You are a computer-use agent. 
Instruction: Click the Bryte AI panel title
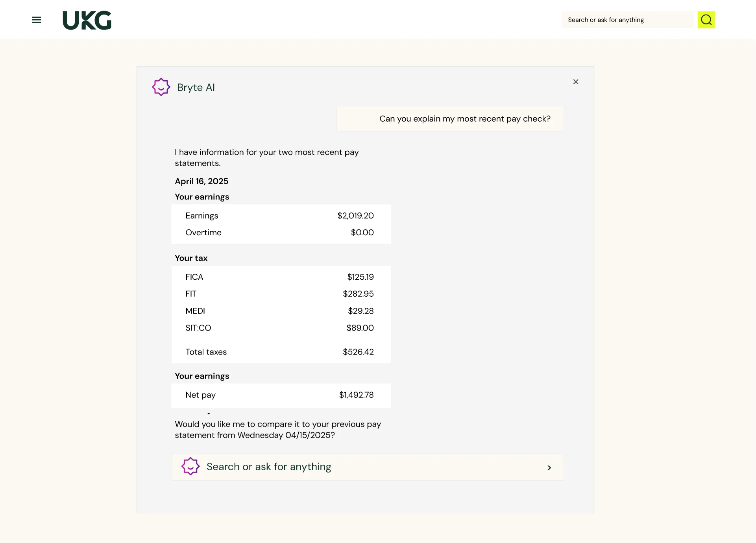[x=196, y=87]
